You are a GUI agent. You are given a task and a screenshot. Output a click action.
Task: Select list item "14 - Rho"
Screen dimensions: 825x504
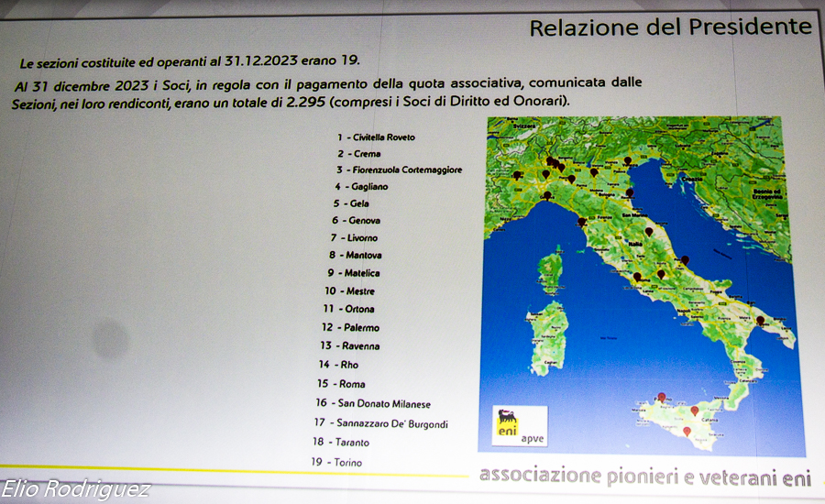[x=338, y=365]
